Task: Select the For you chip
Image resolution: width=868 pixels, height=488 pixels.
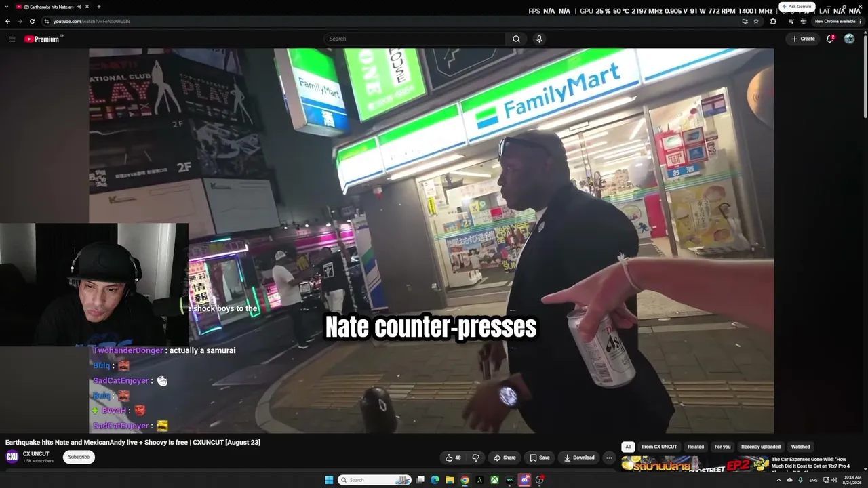Action: coord(722,447)
